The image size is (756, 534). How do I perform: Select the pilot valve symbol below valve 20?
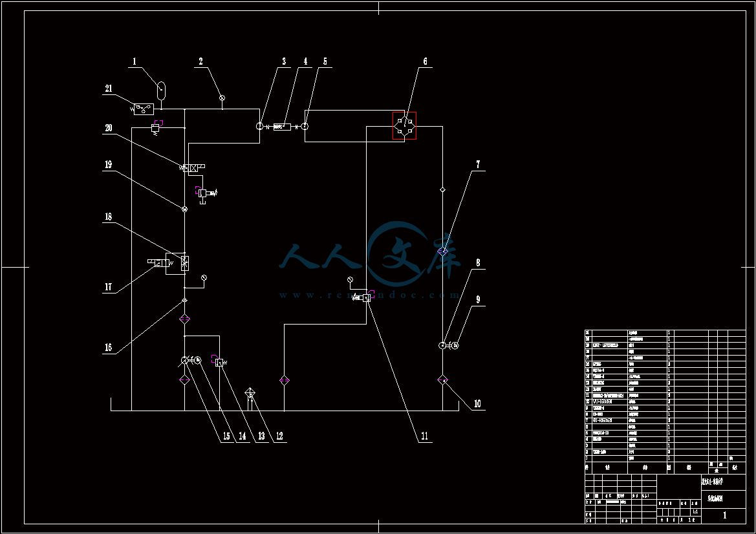click(203, 193)
